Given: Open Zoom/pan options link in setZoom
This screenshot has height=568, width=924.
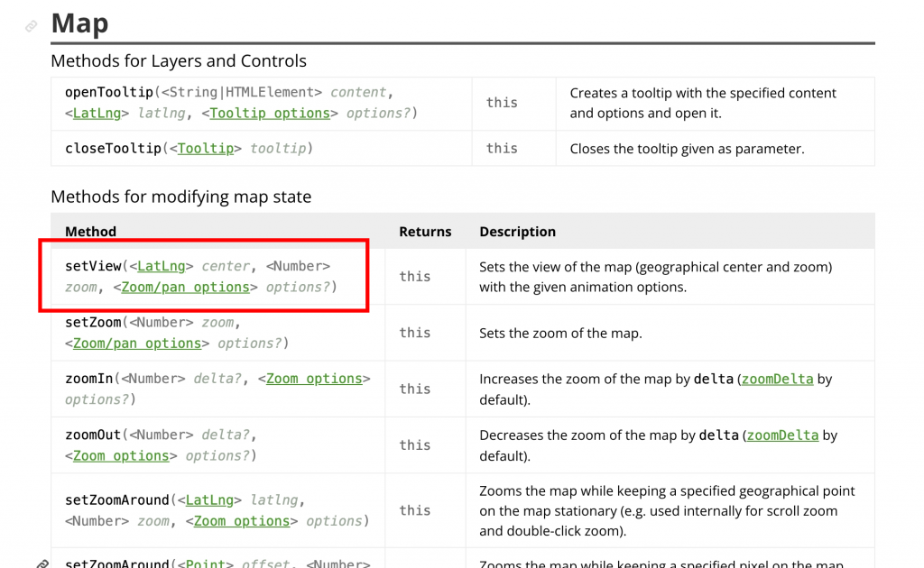Looking at the screenshot, I should [x=137, y=344].
